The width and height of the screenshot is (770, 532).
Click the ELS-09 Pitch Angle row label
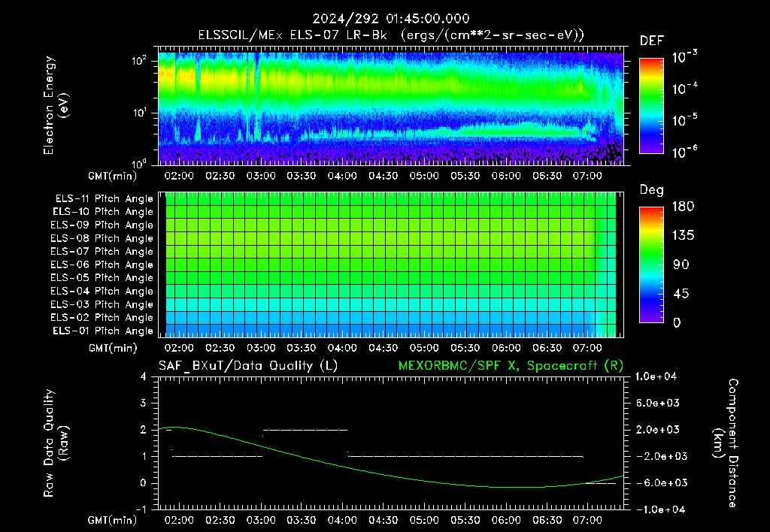102,225
